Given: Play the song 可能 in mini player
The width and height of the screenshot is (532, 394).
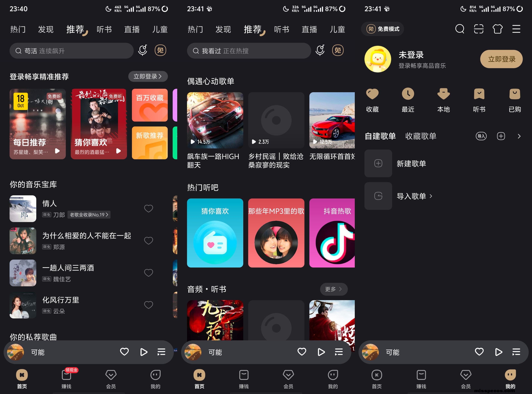Looking at the screenshot, I should click(x=143, y=352).
